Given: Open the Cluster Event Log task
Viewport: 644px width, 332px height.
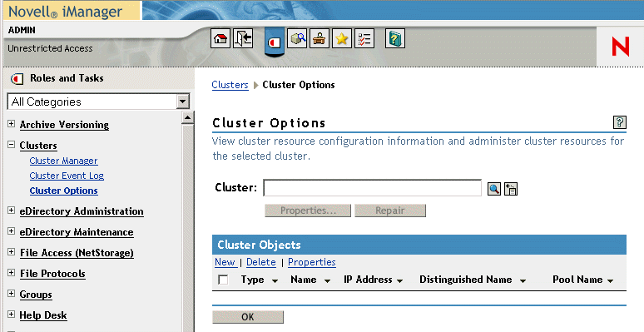Looking at the screenshot, I should (67, 176).
